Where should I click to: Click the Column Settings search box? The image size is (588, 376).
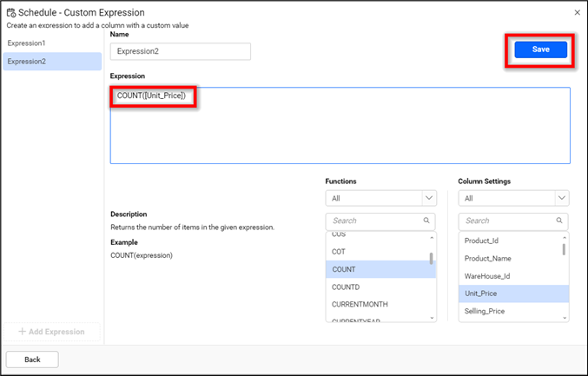506,221
